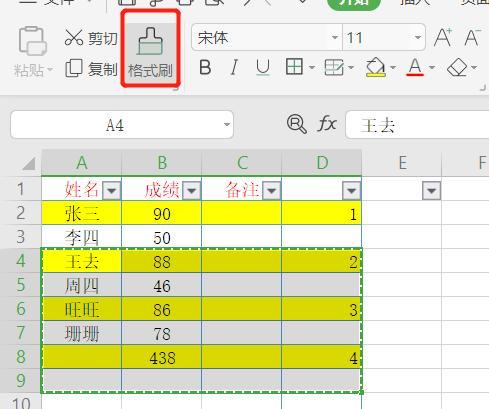Image resolution: width=489 pixels, height=409 pixels.
Task: Click the fill color paint bucket icon
Action: pos(376,67)
